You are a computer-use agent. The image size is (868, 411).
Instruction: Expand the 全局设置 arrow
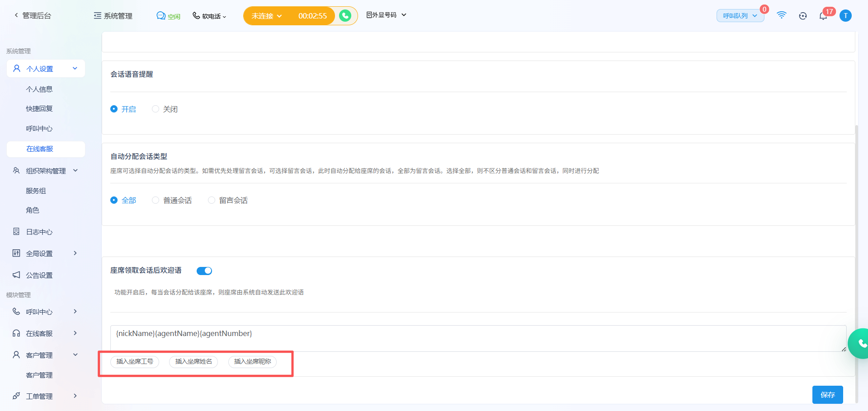click(75, 253)
